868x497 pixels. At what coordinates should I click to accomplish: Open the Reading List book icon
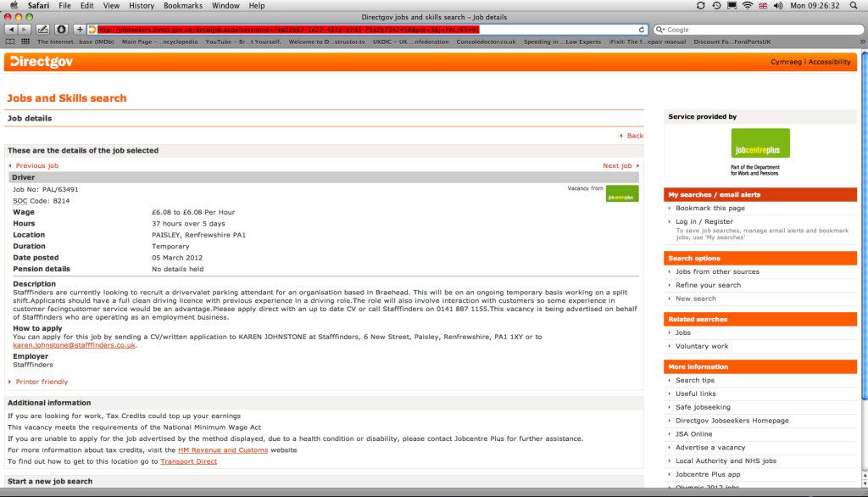point(10,42)
